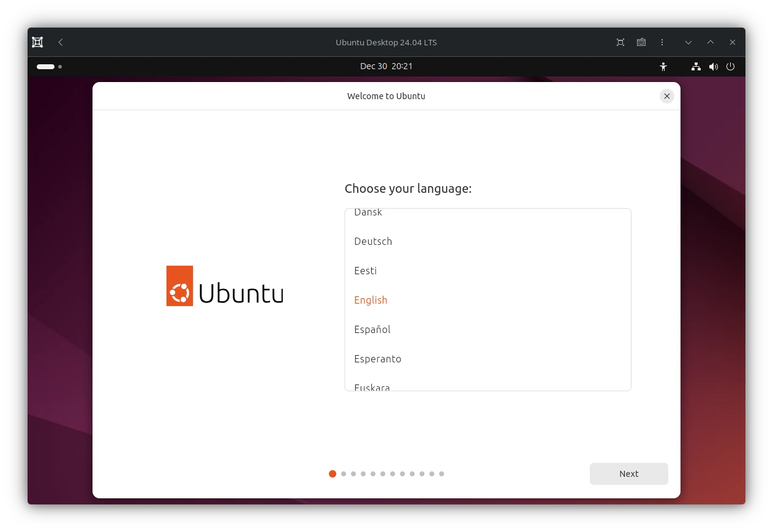Close the Ubuntu Desktop 24.04 LTS window
Image resolution: width=773 pixels, height=532 pixels.
[x=733, y=42]
